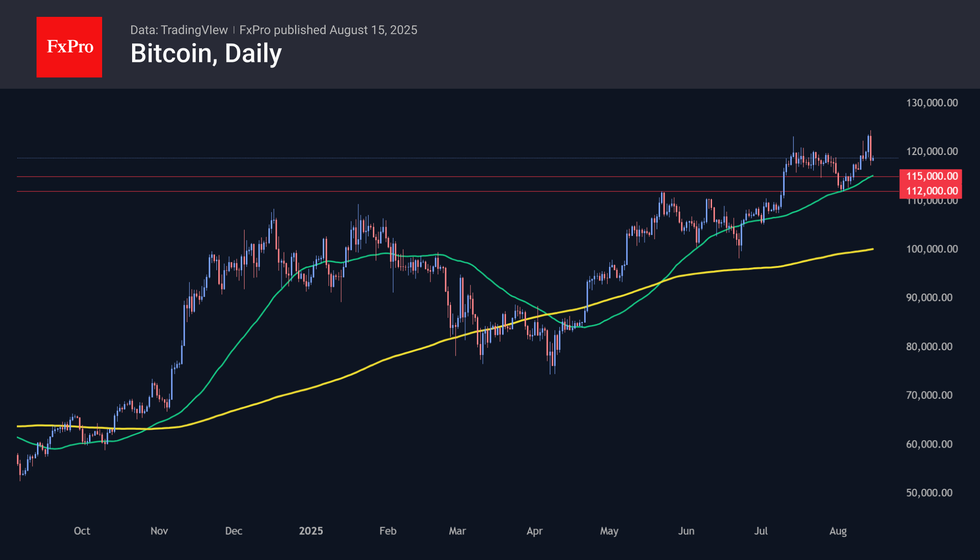Click the Data: TradingView source text

pyautogui.click(x=179, y=30)
